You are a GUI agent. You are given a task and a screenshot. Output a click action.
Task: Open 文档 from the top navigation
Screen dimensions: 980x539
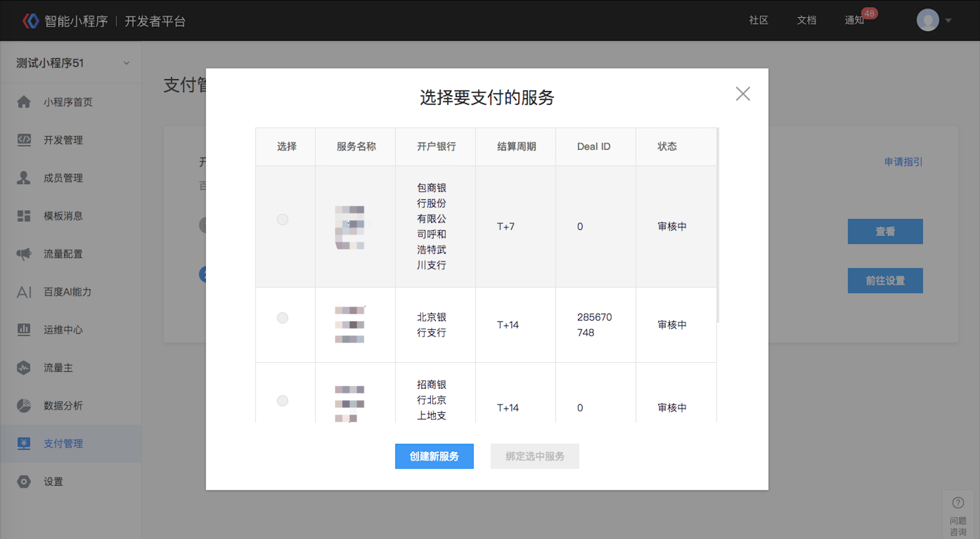807,20
